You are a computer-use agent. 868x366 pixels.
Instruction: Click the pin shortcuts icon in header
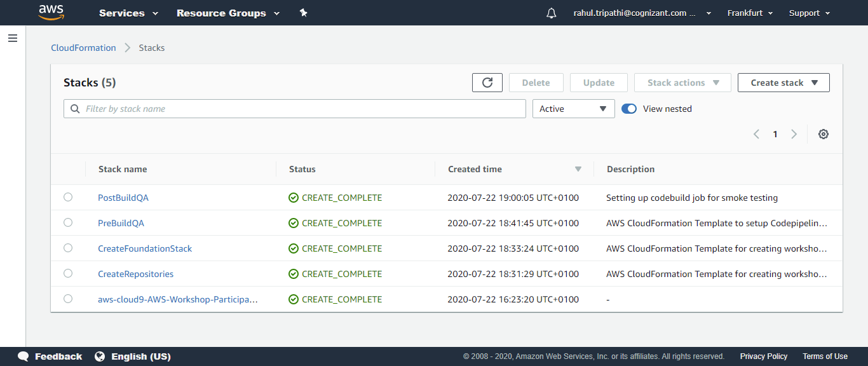(304, 13)
